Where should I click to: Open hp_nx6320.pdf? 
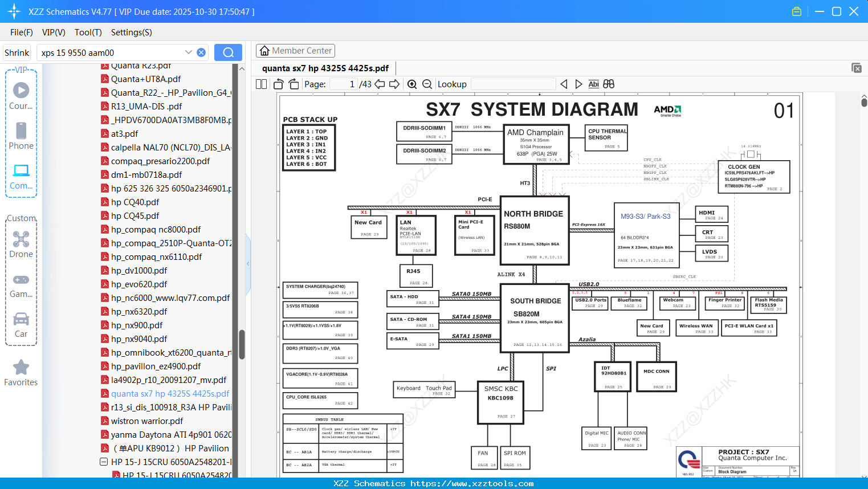point(139,311)
